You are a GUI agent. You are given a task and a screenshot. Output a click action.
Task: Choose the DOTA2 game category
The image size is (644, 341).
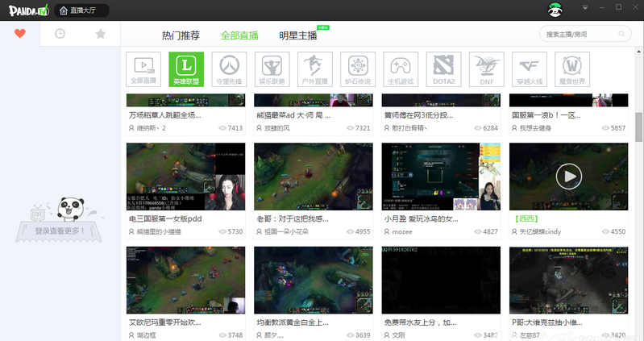442,69
